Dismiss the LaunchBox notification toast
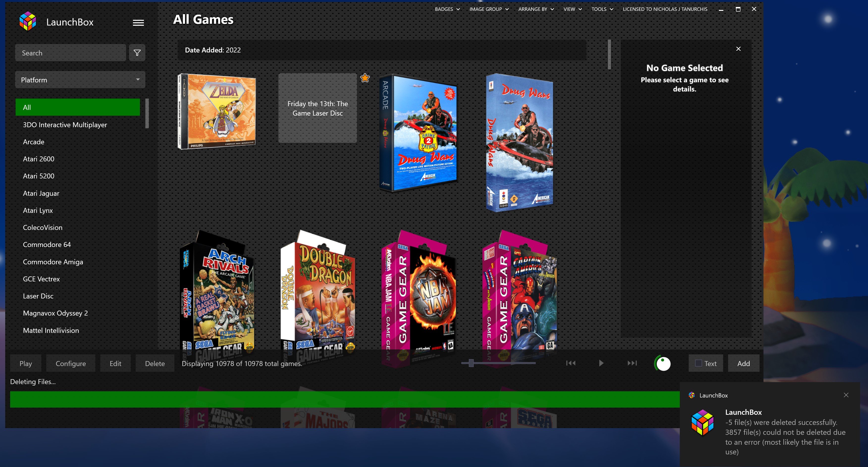Viewport: 868px width, 467px height. [x=846, y=395]
